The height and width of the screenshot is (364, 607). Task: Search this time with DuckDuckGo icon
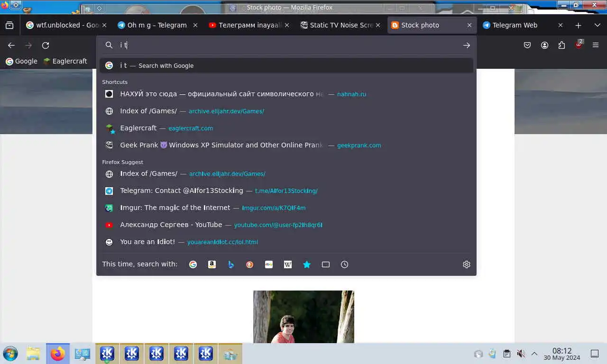[250, 264]
